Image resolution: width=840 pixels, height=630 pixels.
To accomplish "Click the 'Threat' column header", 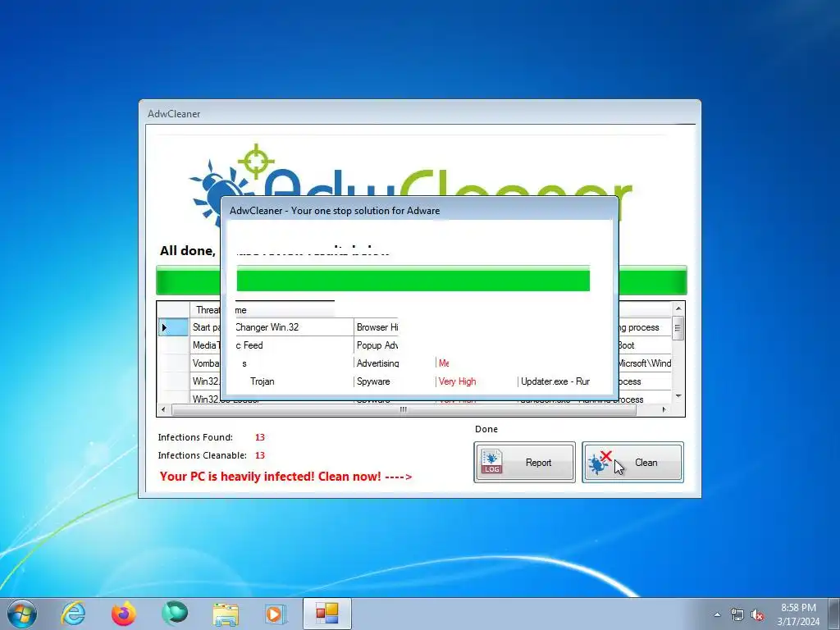I will (206, 309).
